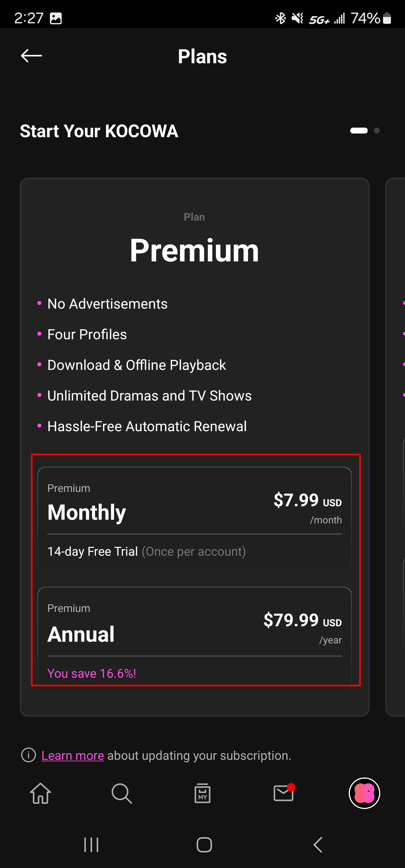Tap Android recent apps button

(x=91, y=845)
